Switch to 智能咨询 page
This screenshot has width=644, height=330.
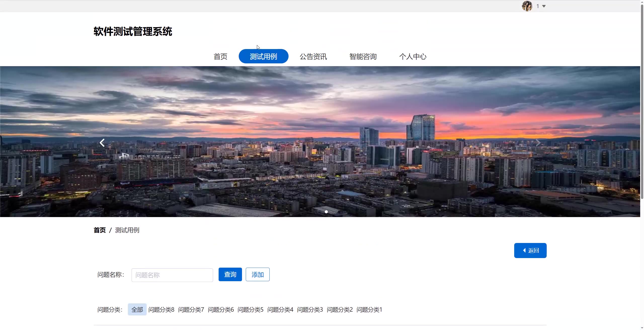pyautogui.click(x=363, y=57)
